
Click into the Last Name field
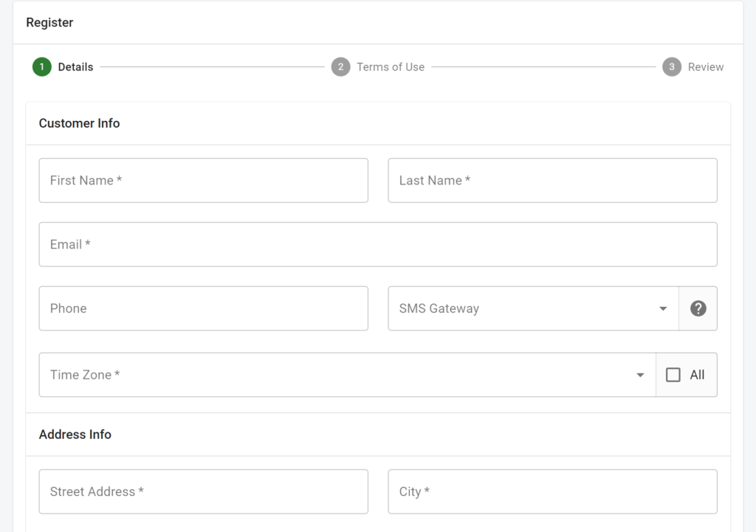click(x=552, y=180)
